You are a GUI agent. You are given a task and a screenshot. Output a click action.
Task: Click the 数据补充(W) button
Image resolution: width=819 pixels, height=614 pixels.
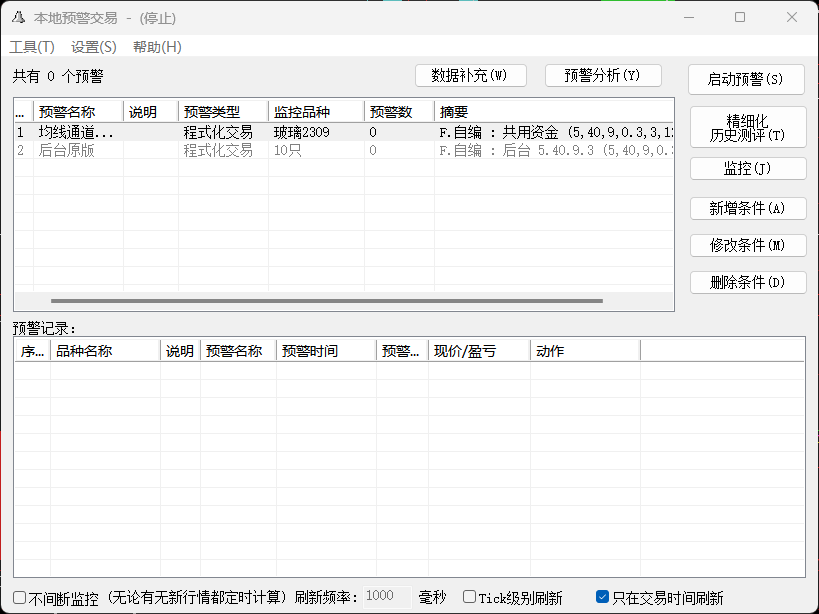pos(470,76)
